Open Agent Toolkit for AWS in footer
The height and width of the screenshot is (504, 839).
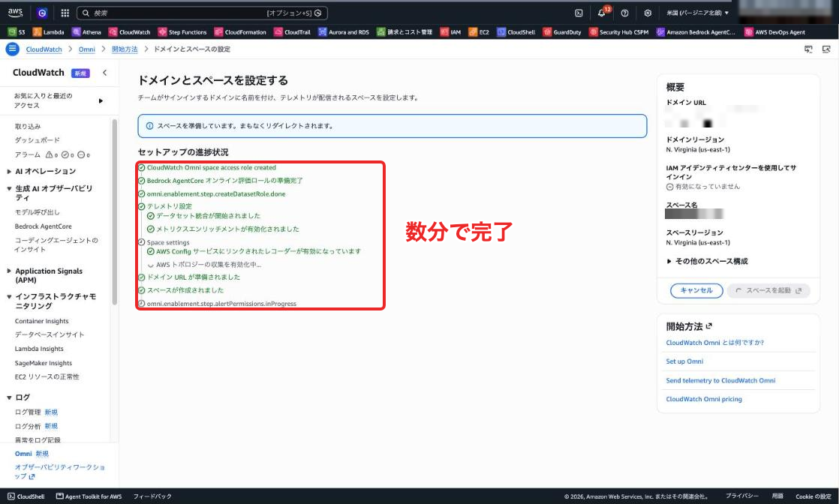point(89,496)
